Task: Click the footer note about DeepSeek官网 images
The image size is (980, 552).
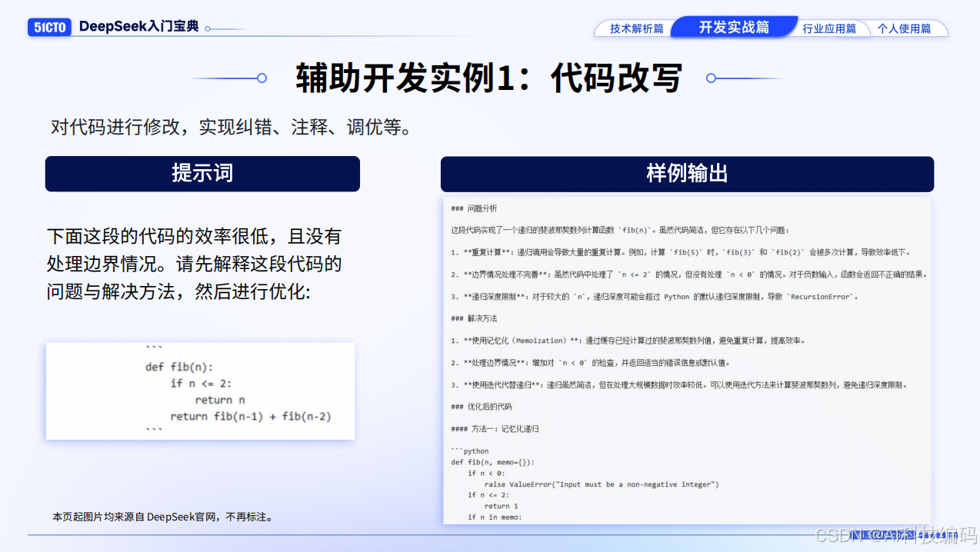Action: point(162,517)
